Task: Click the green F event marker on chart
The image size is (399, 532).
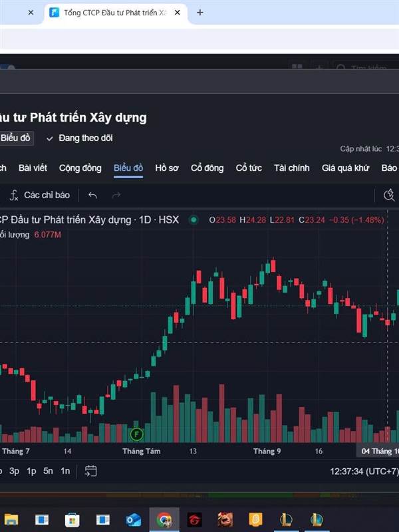Action: [x=136, y=435]
